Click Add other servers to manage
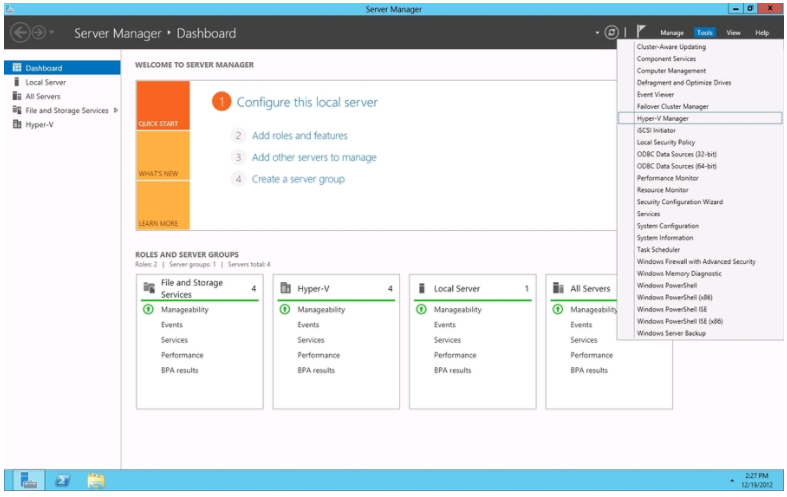Screen dimensions: 787x497 pos(314,157)
